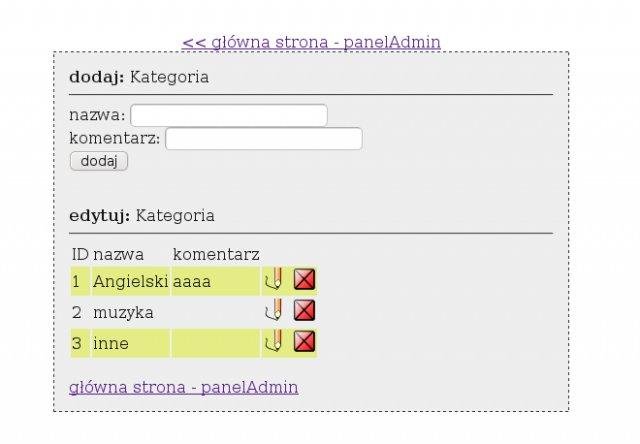Edit the inne category with pencil icon
This screenshot has height=444, width=640.
(273, 343)
